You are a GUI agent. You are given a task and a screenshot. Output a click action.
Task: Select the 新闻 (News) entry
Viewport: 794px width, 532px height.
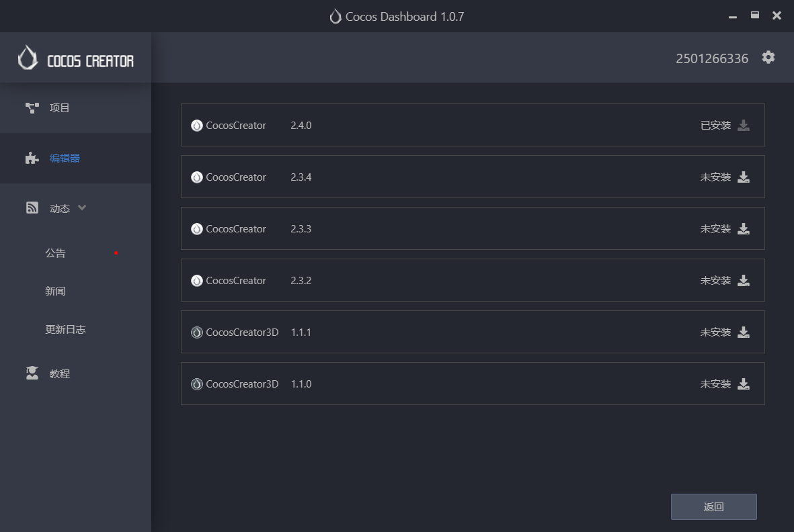55,291
